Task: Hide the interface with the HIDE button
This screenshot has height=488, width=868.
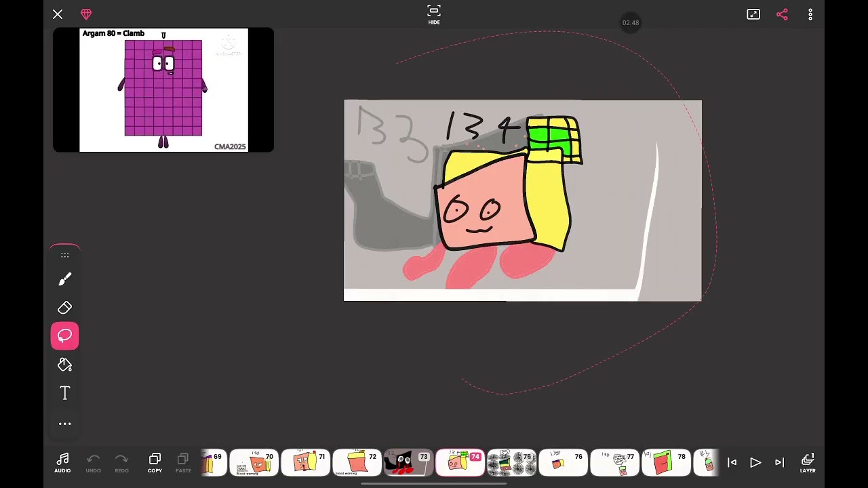Action: pyautogui.click(x=434, y=14)
